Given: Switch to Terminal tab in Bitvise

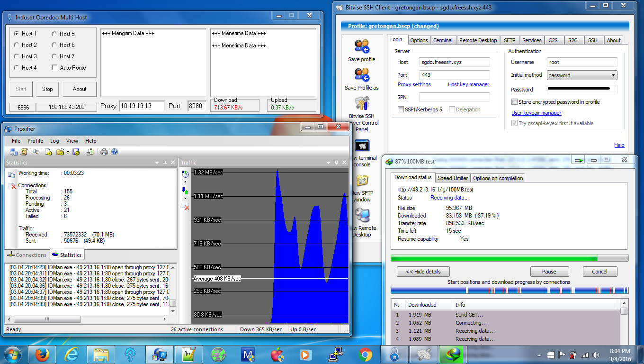Looking at the screenshot, I should click(443, 40).
